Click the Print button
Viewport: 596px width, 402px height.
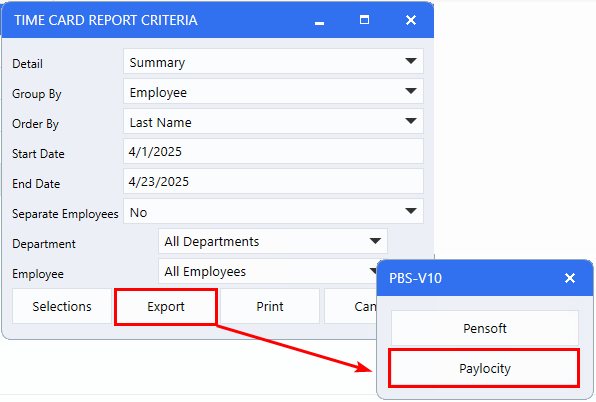[270, 306]
